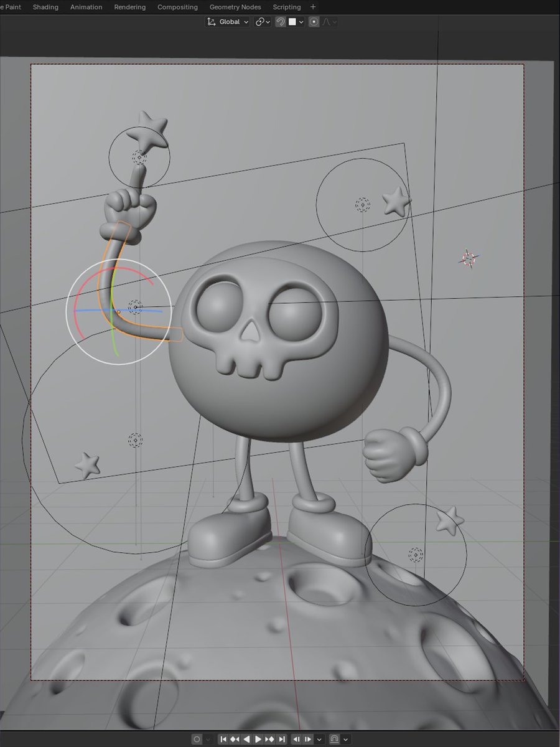Switch to the Animation workspace tab

coord(86,7)
